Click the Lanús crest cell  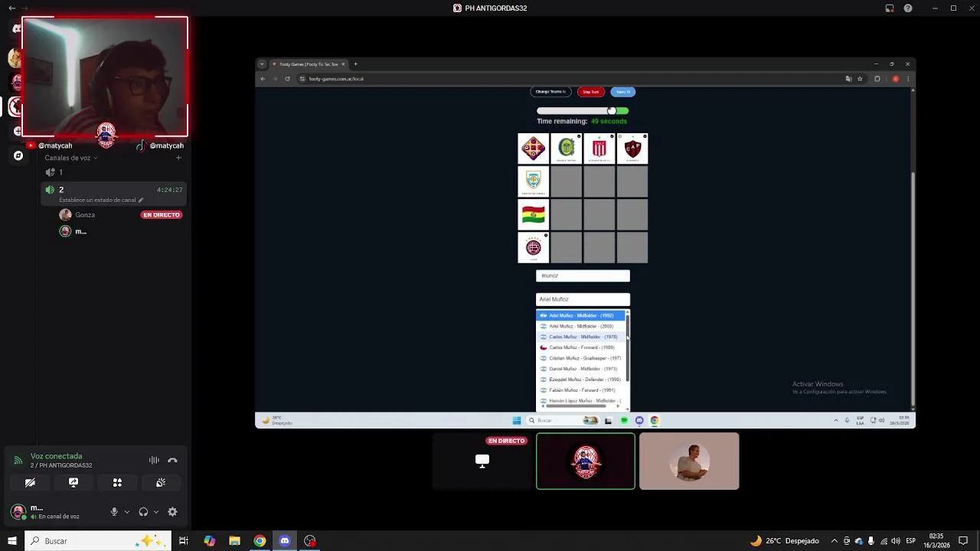click(534, 248)
